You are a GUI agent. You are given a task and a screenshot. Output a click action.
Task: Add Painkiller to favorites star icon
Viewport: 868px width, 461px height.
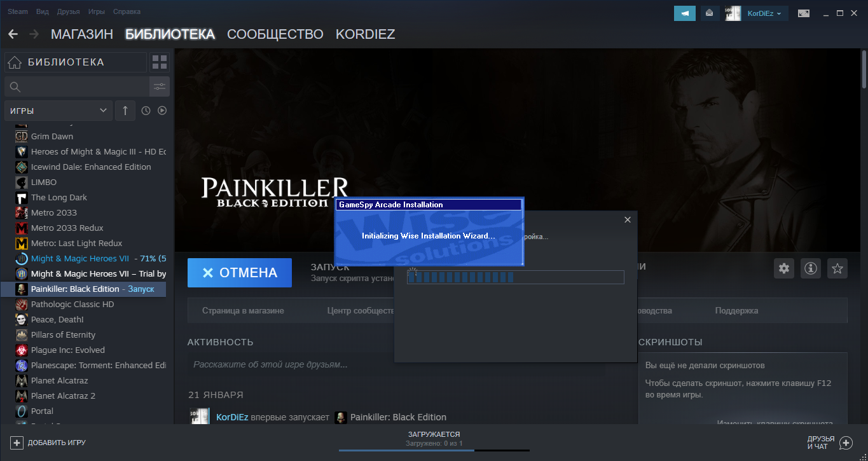[x=837, y=268]
